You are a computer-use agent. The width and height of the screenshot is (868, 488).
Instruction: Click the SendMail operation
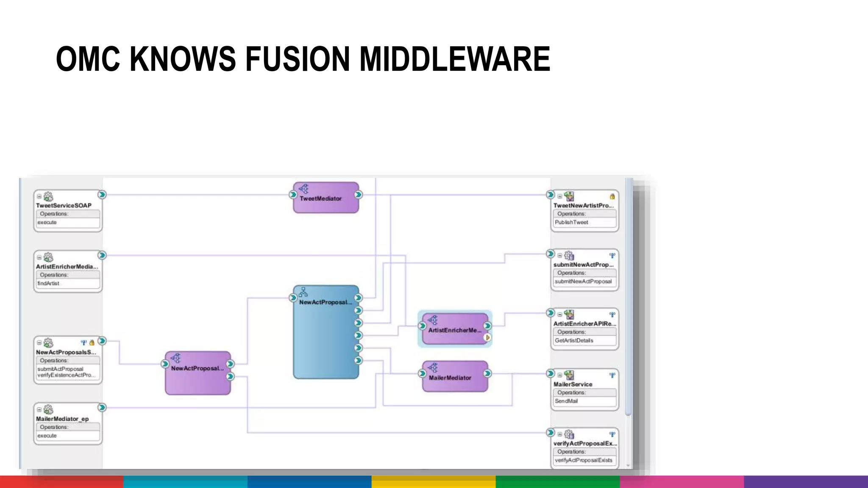click(x=566, y=401)
